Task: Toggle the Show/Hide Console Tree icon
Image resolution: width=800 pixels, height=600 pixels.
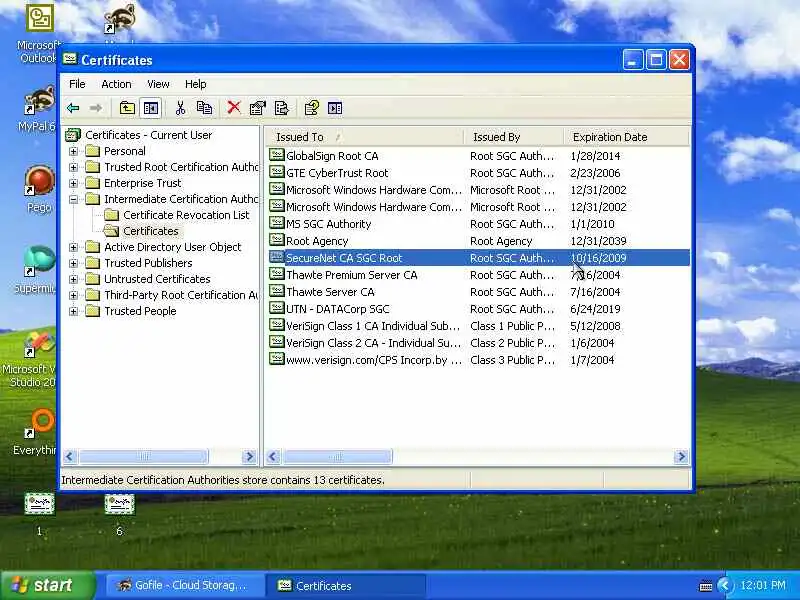Action: click(x=151, y=108)
